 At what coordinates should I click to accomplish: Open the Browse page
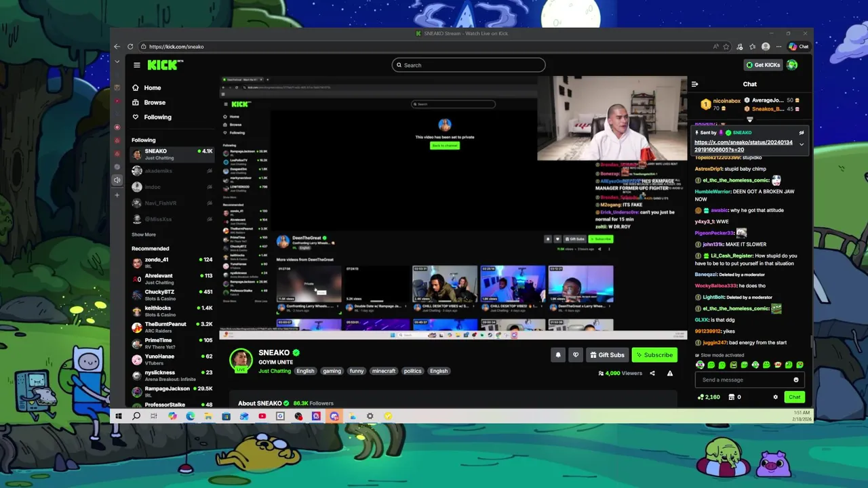149,102
